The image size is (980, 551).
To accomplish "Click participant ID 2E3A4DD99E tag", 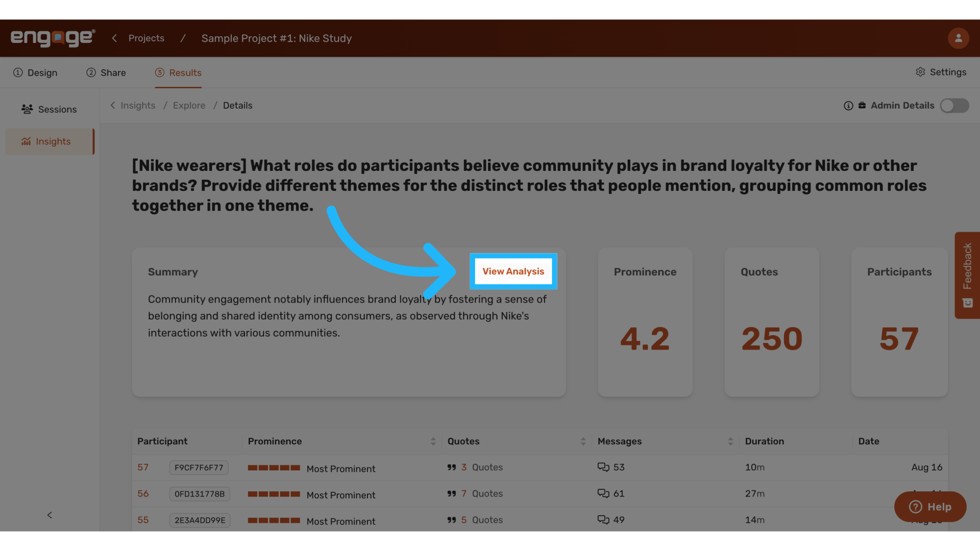I will [x=200, y=520].
